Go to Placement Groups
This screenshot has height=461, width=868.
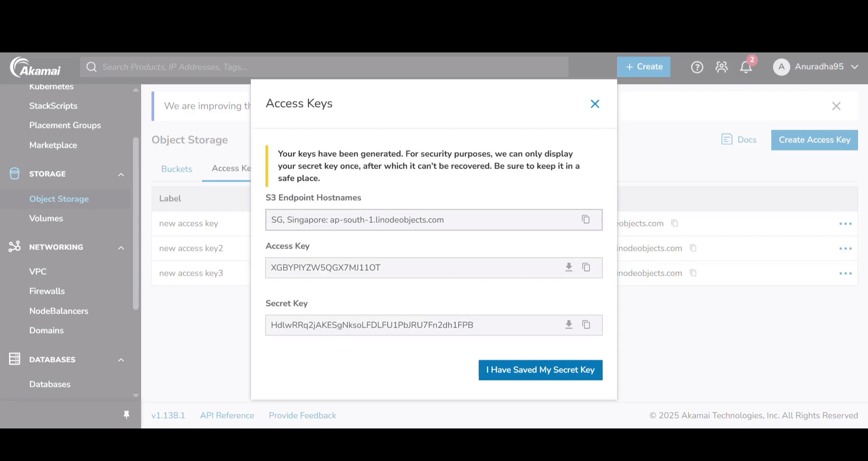[65, 125]
